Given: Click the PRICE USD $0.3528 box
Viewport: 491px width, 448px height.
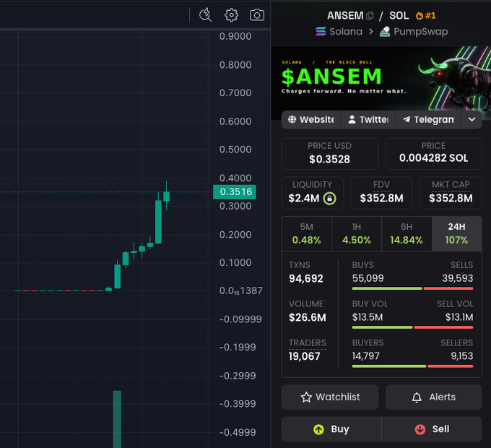Looking at the screenshot, I should [330, 153].
